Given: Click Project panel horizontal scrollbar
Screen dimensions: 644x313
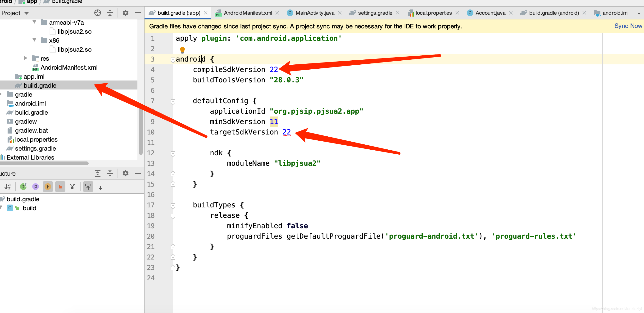Looking at the screenshot, I should pyautogui.click(x=44, y=163).
